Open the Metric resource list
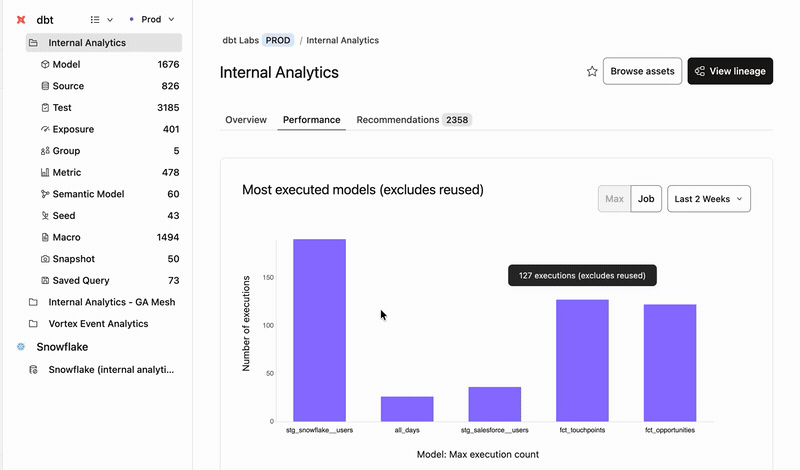Screen dimensions: 800x470 point(110,172)
